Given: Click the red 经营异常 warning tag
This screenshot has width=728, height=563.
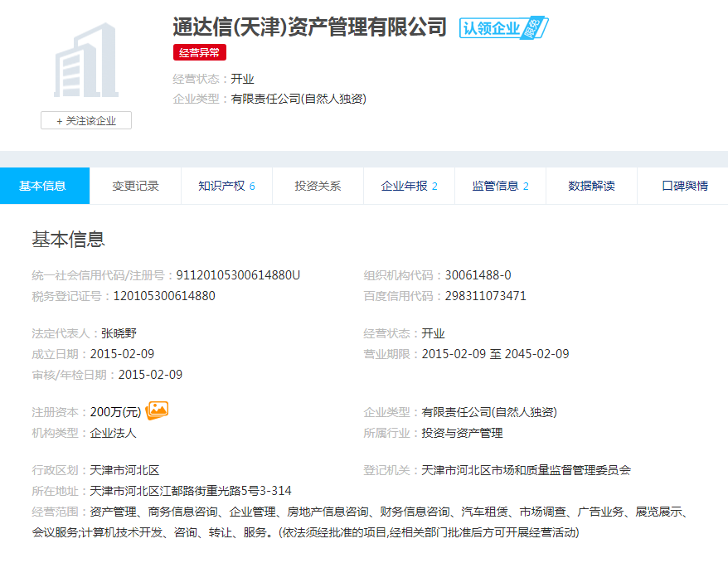Looking at the screenshot, I should click(200, 53).
